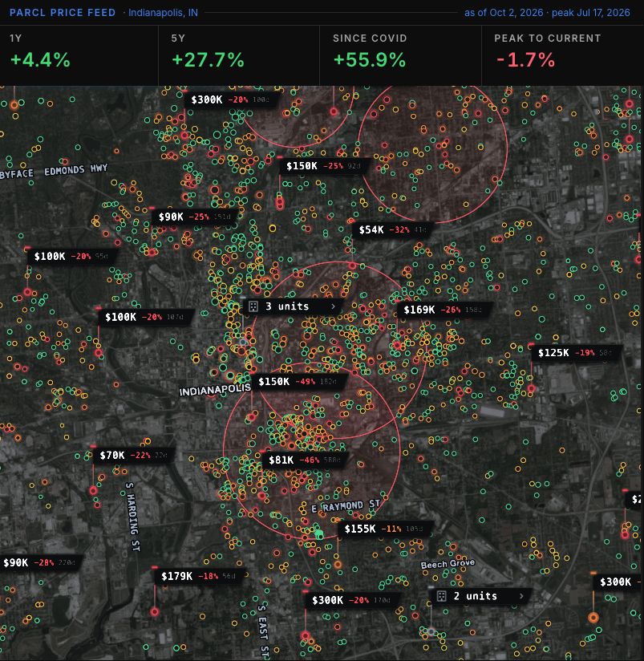Select the 1Y +4.4% stat card
This screenshot has width=644, height=661.
pos(79,55)
